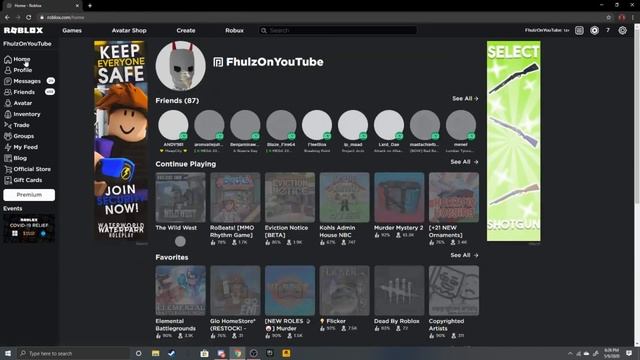
Task: Open the Windows Start menu
Action: (8, 353)
